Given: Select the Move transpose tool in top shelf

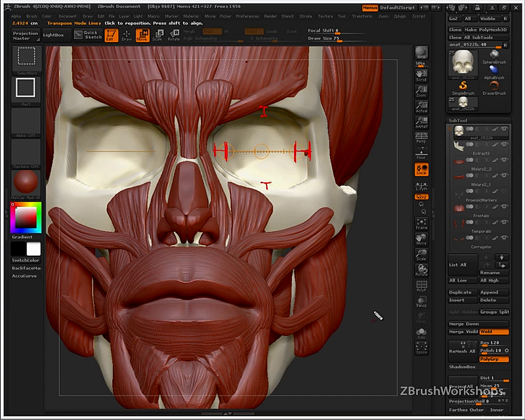Looking at the screenshot, I should (x=142, y=35).
